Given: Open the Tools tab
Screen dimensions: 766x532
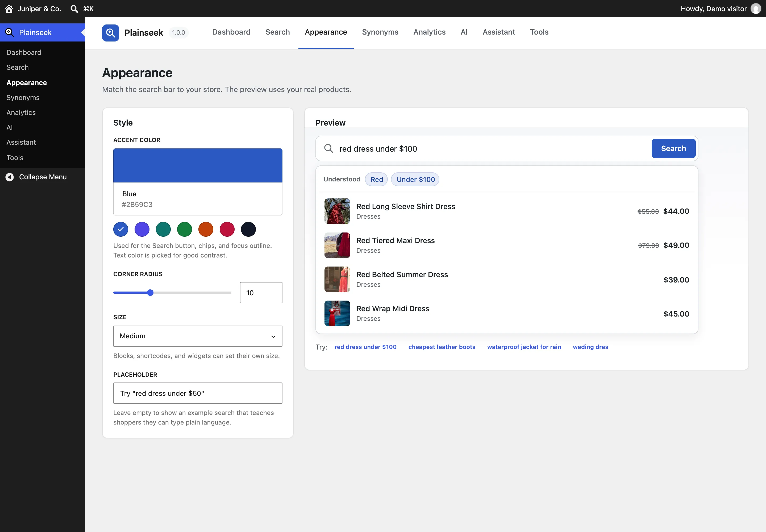Looking at the screenshot, I should (x=539, y=32).
